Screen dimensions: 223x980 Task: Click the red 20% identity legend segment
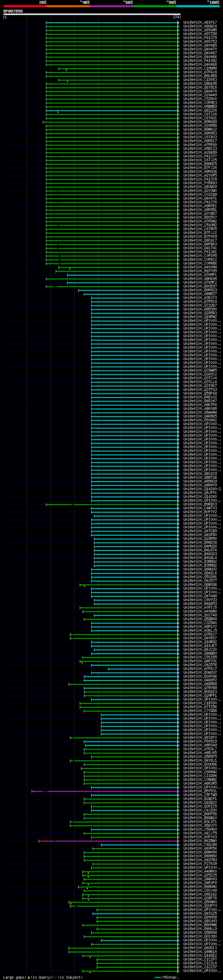coord(25,6)
